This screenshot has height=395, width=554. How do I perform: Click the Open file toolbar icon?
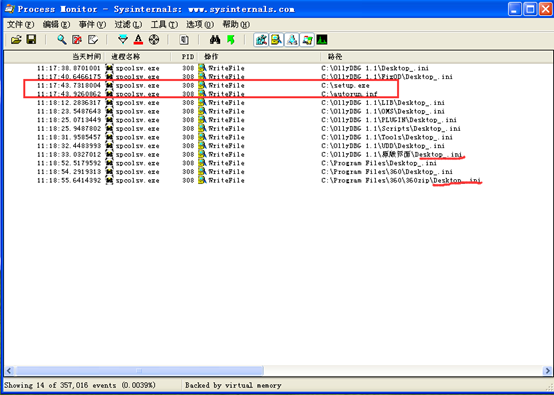pos(16,40)
